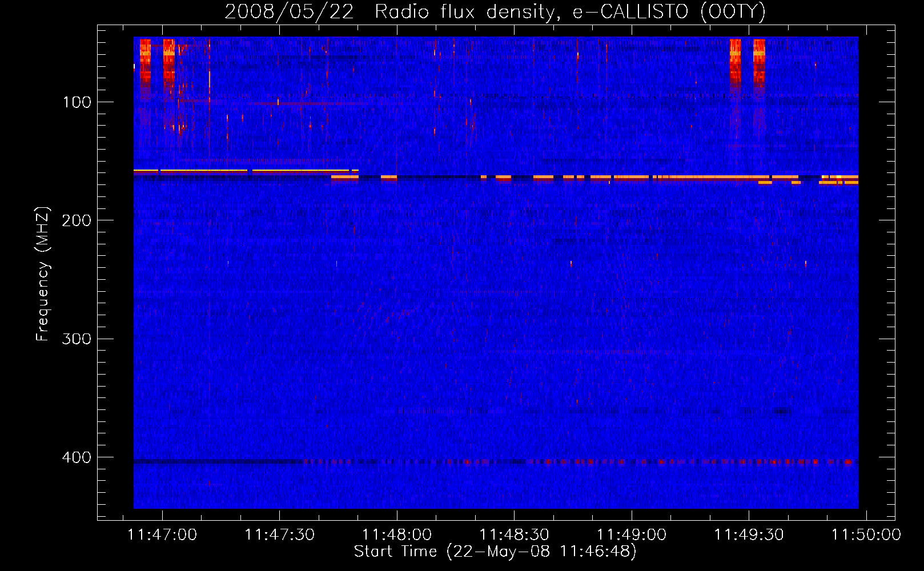Click the 11:50:00 time tick label
This screenshot has width=924, height=571.
point(866,534)
